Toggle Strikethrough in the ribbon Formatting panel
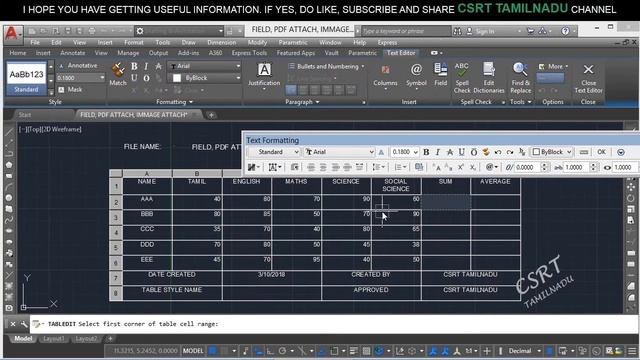The height and width of the screenshot is (360, 640). [158, 67]
